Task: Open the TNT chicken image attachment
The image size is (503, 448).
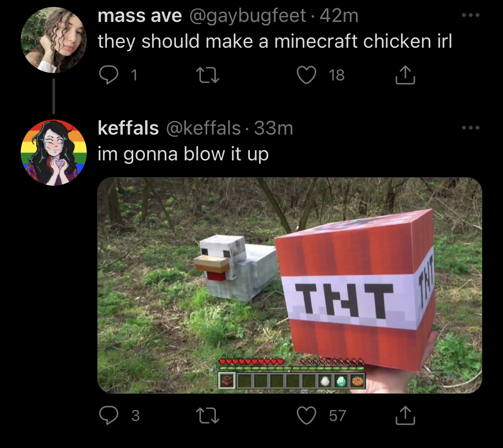Action: point(290,285)
